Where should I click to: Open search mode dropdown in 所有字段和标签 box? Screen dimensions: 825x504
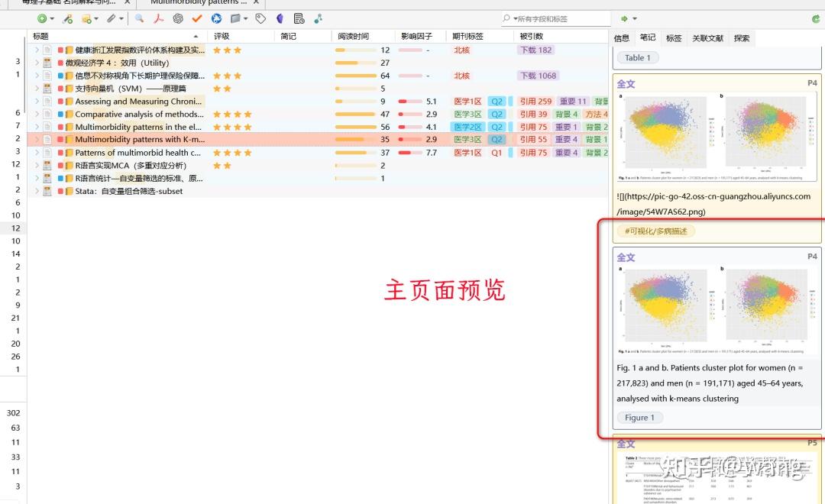(515, 18)
